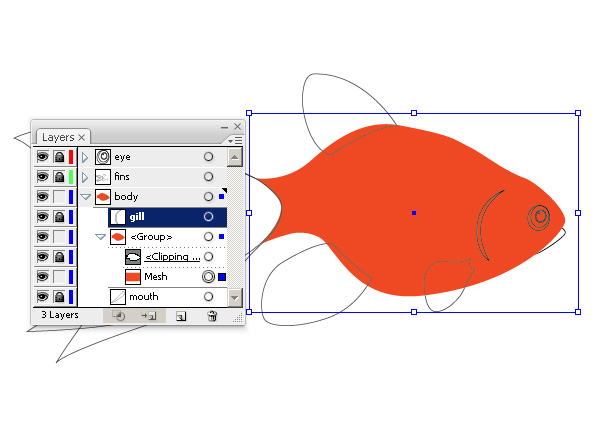Click the Clipping path target circle
This screenshot has height=442, width=600.
[x=208, y=256]
